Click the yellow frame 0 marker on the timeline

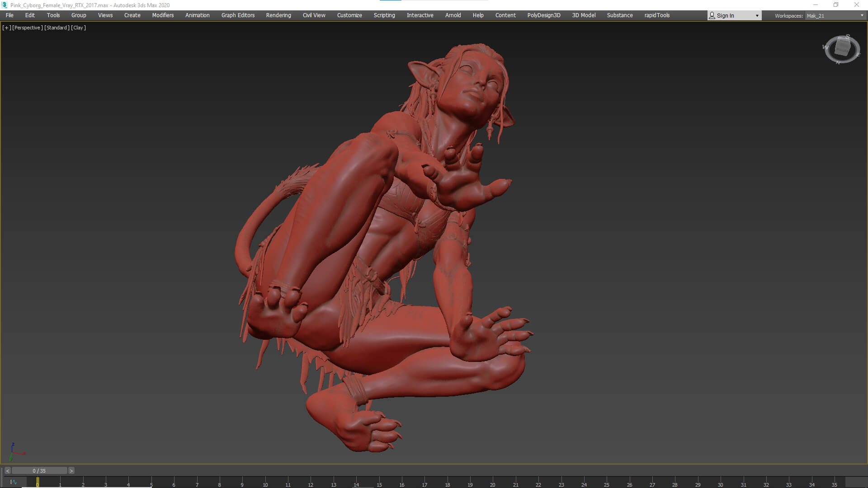tap(38, 482)
